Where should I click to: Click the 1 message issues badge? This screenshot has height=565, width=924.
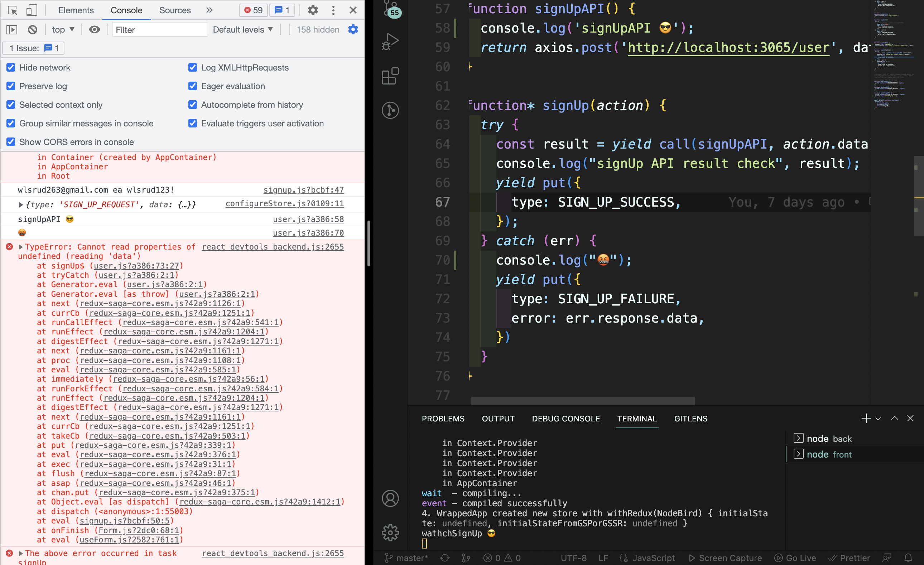[x=282, y=10]
